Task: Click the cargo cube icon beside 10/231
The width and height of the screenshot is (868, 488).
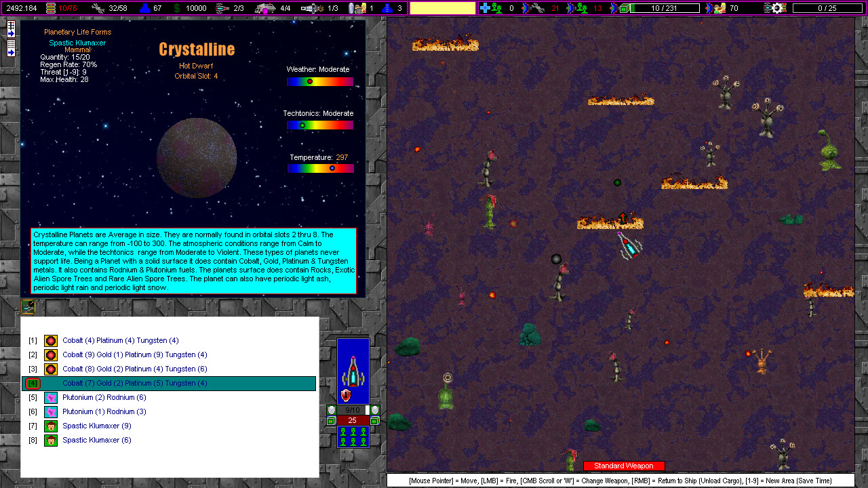Action: pyautogui.click(x=625, y=8)
